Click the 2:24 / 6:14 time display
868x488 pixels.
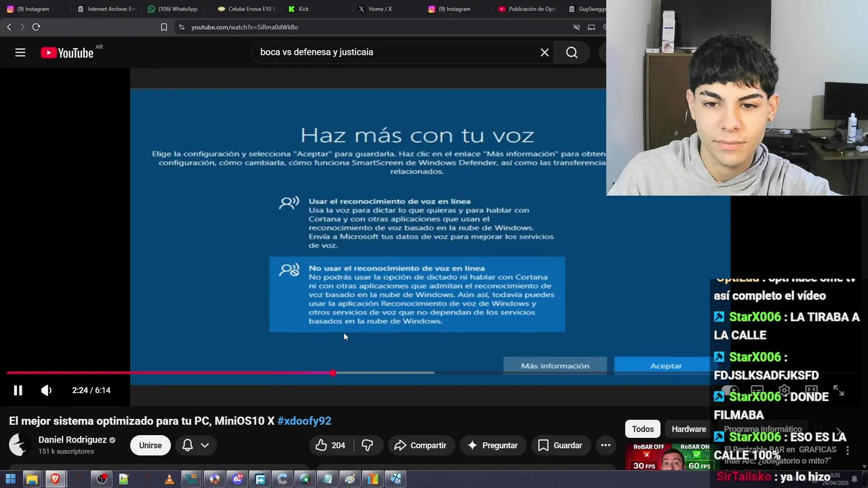[91, 390]
